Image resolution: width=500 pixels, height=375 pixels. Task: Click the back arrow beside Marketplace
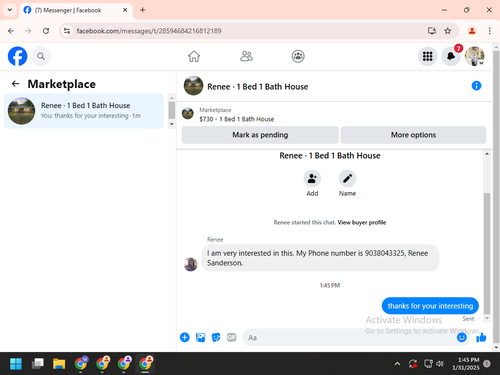point(15,84)
